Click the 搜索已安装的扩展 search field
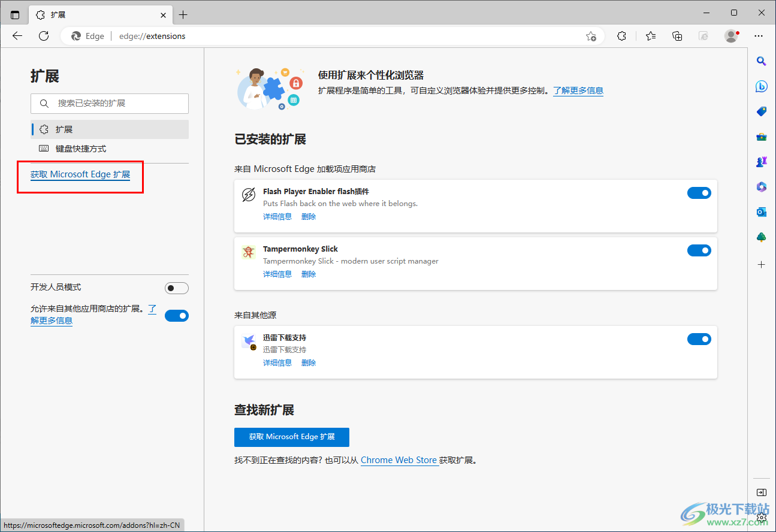The image size is (776, 532). point(110,104)
